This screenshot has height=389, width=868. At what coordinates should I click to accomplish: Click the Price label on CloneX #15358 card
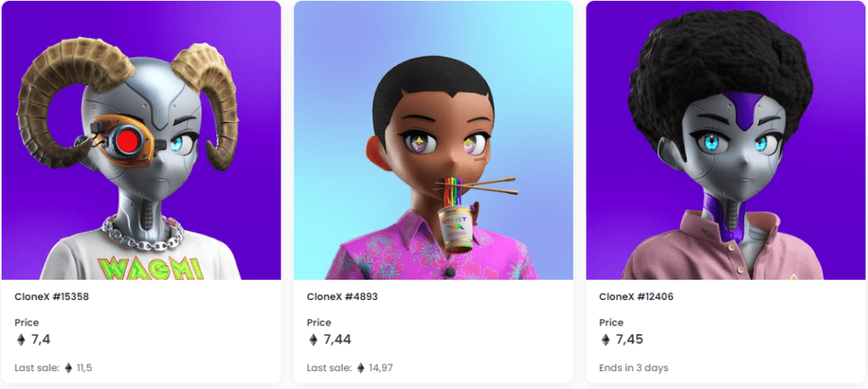pyautogui.click(x=26, y=323)
